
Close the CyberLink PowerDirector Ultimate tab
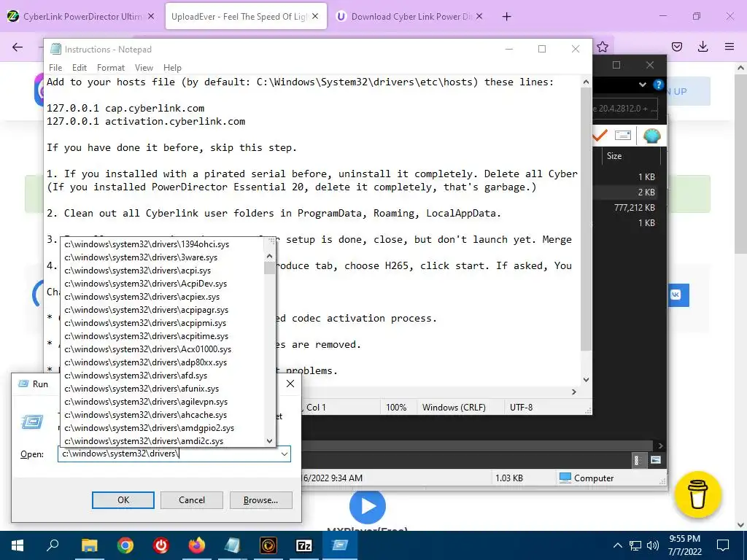click(151, 16)
